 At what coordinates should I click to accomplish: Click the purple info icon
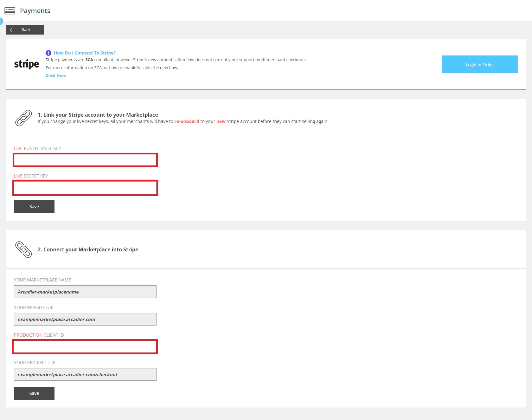pyautogui.click(x=48, y=53)
